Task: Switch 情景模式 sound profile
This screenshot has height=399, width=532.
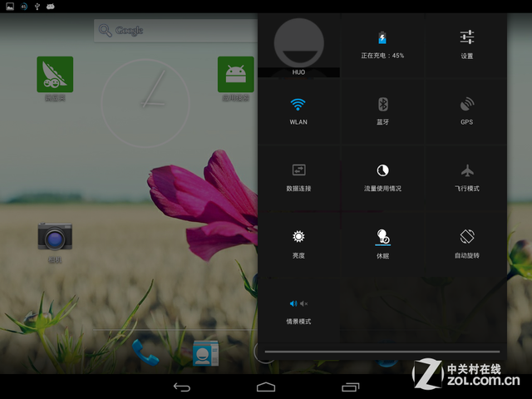Action: coord(298,309)
